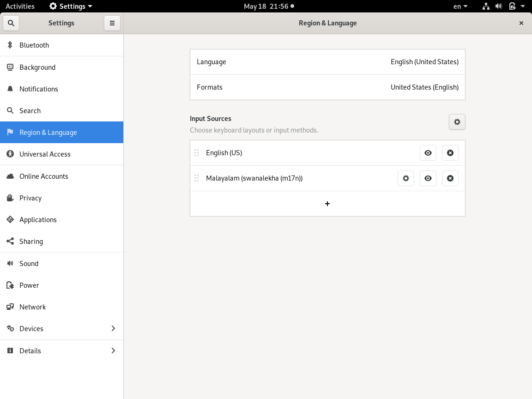Image resolution: width=532 pixels, height=399 pixels.
Task: Click the system volume icon in top bar
Action: (x=498, y=6)
